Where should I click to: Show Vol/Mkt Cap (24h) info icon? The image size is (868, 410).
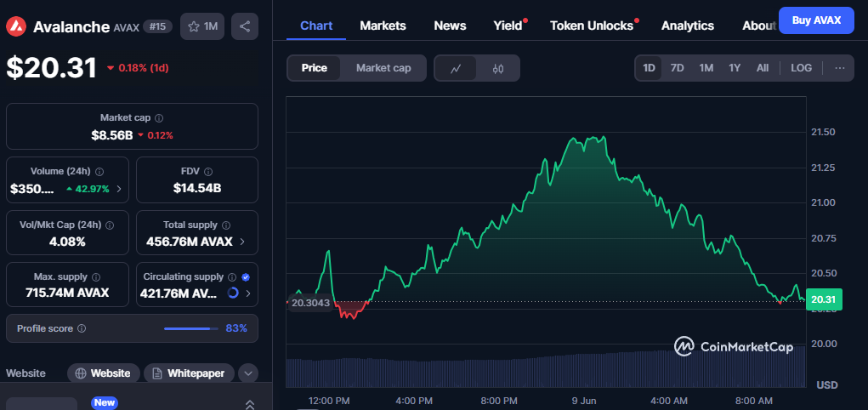pos(110,225)
